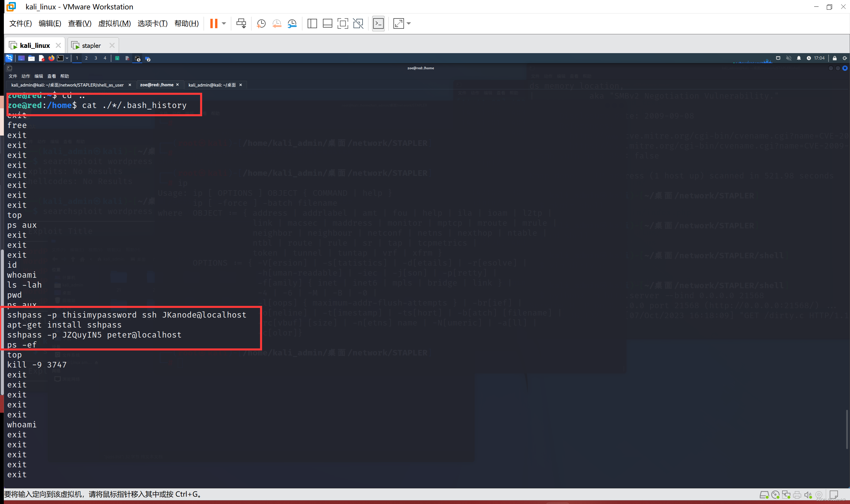Revert the virtual machine to its snapshot
This screenshot has height=504, width=850.
point(277,23)
